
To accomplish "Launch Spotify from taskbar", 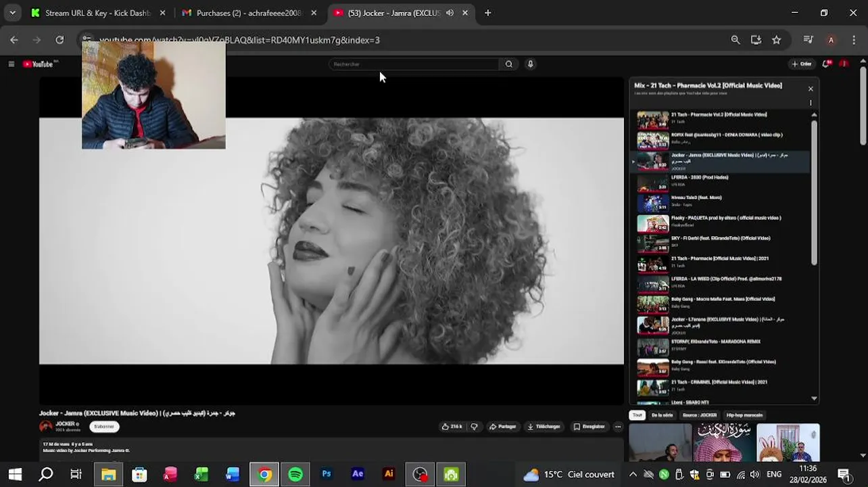I will click(295, 474).
